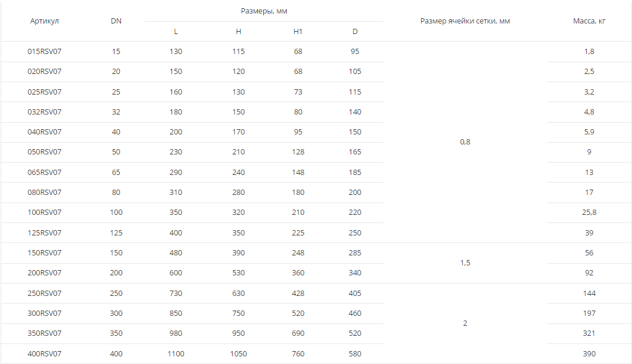This screenshot has width=632, height=364.
Task: Click the mass value 25,8 cell
Action: [x=589, y=213]
